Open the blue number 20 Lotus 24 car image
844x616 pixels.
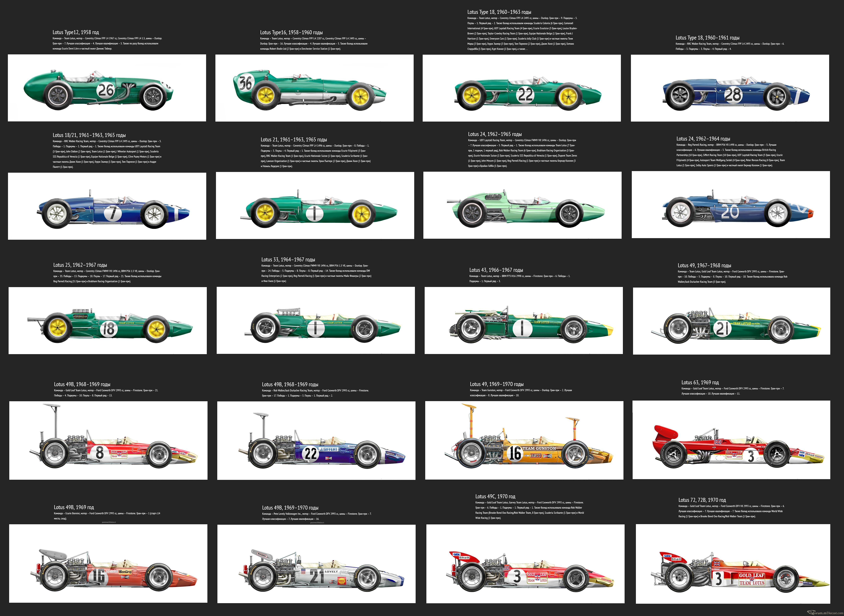731,205
